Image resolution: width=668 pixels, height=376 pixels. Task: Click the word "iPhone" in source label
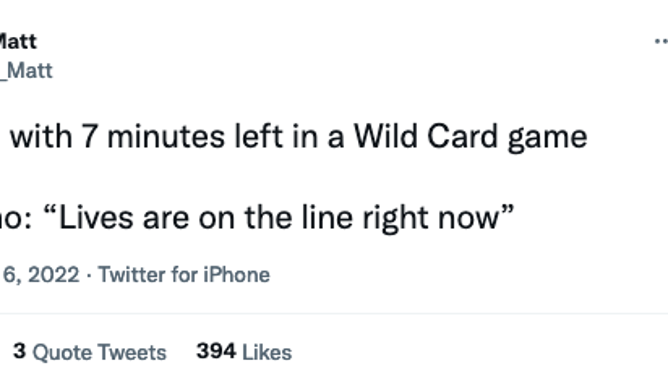click(236, 275)
